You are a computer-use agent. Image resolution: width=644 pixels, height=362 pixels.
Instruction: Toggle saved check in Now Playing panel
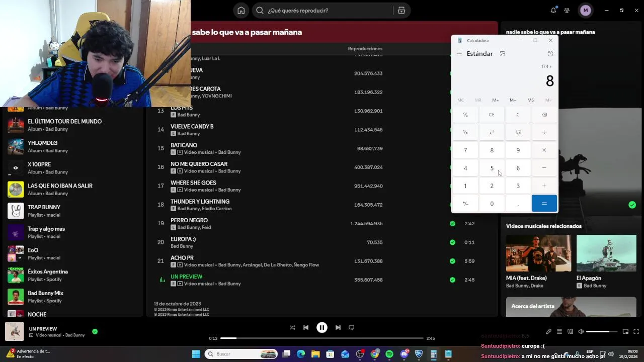point(632,205)
